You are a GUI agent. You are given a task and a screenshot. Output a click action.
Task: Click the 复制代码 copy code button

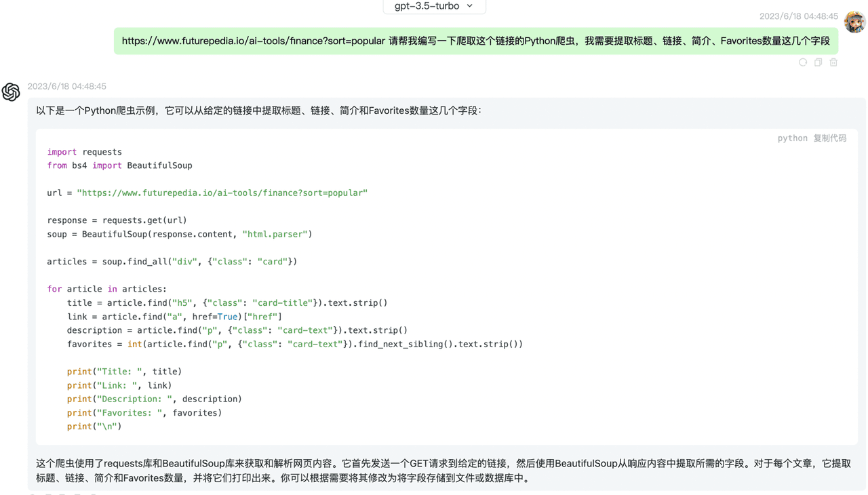point(830,138)
